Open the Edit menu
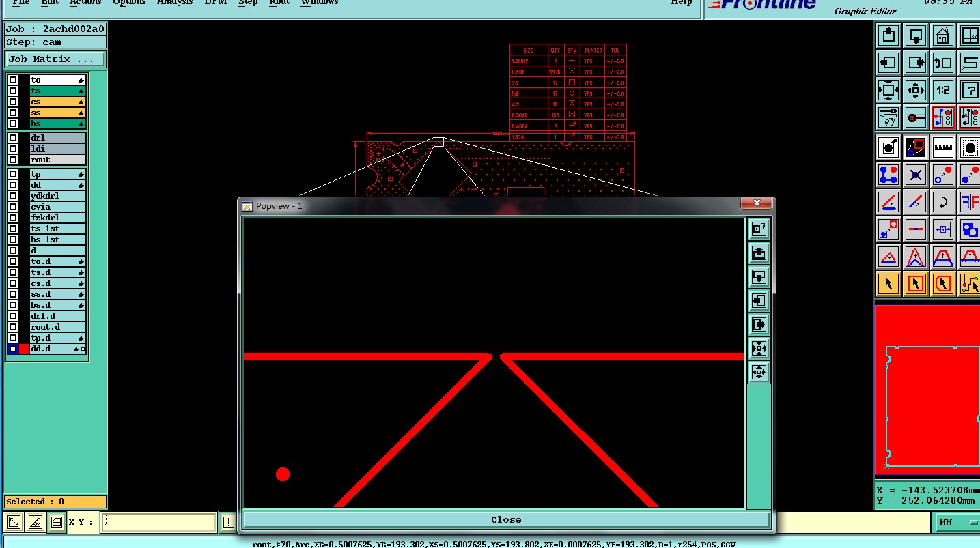 pyautogui.click(x=49, y=3)
